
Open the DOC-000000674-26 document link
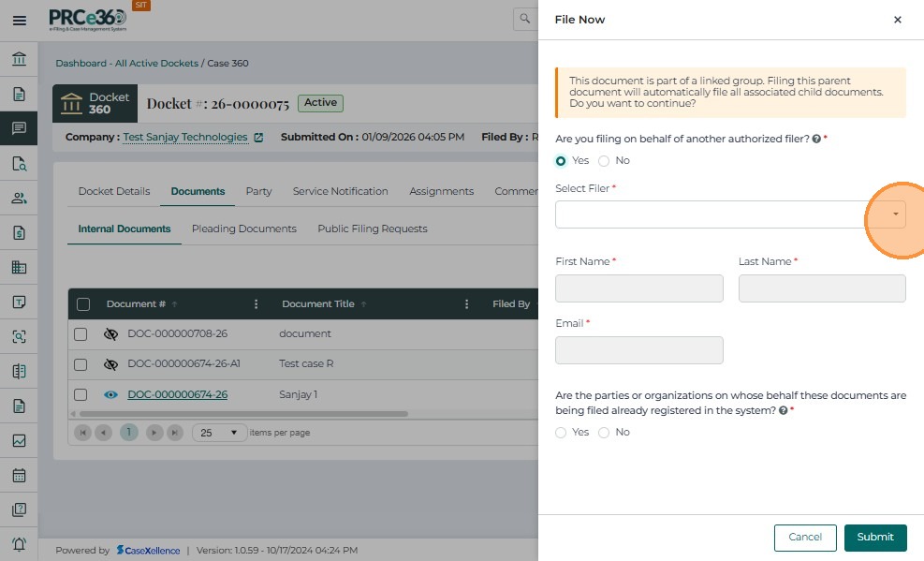tap(177, 395)
